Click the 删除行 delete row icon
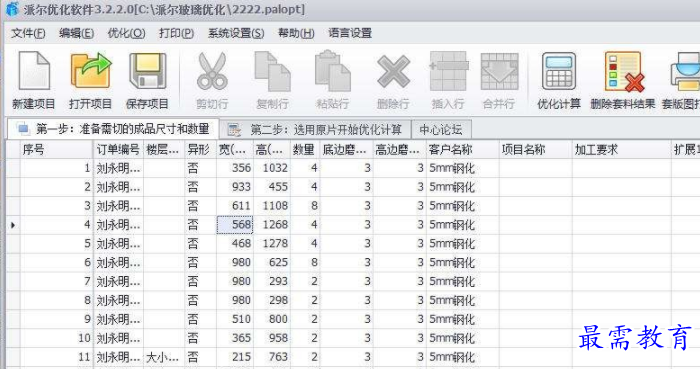Image resolution: width=700 pixels, height=369 pixels. [393, 71]
